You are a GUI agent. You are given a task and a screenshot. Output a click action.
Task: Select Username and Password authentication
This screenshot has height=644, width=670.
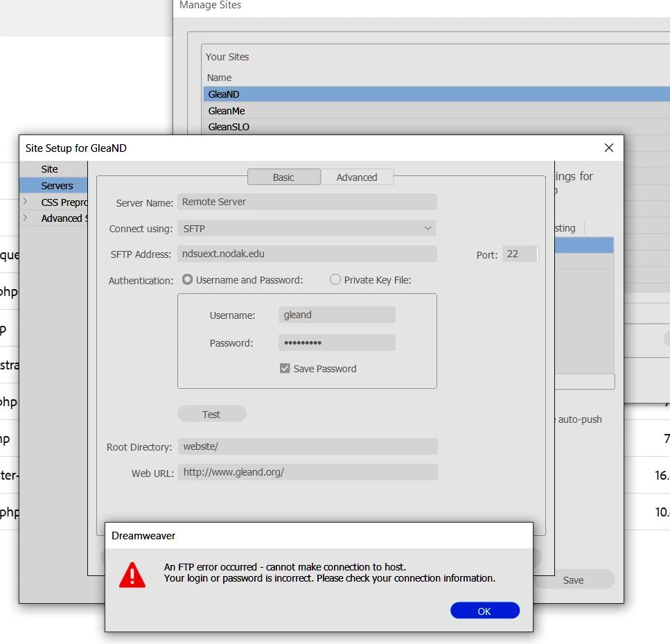187,279
